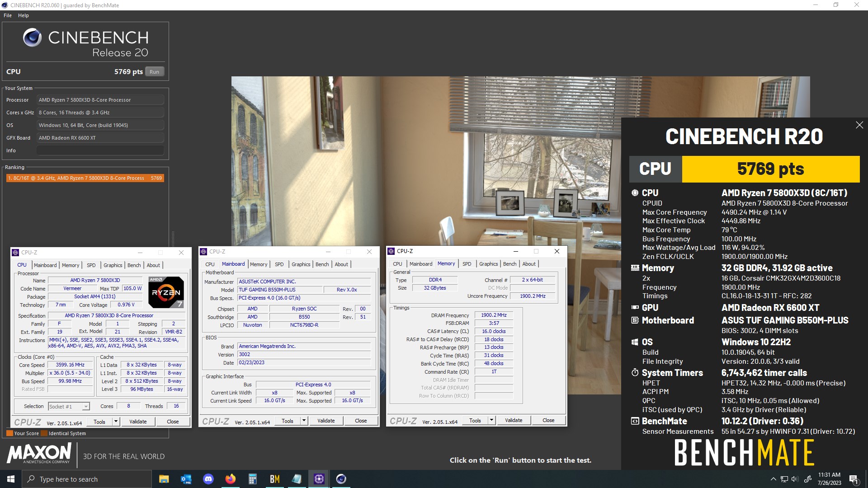Click the BenchMate Memory section icon

pyautogui.click(x=635, y=268)
